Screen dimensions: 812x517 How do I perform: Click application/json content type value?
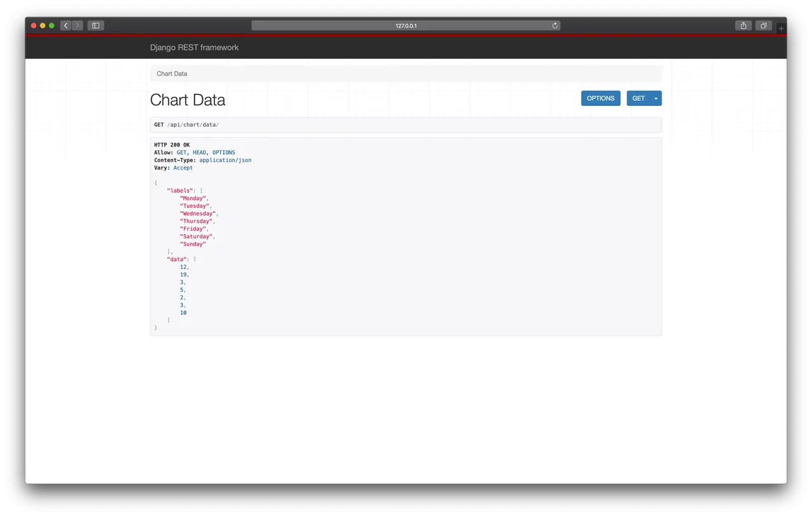pyautogui.click(x=225, y=160)
